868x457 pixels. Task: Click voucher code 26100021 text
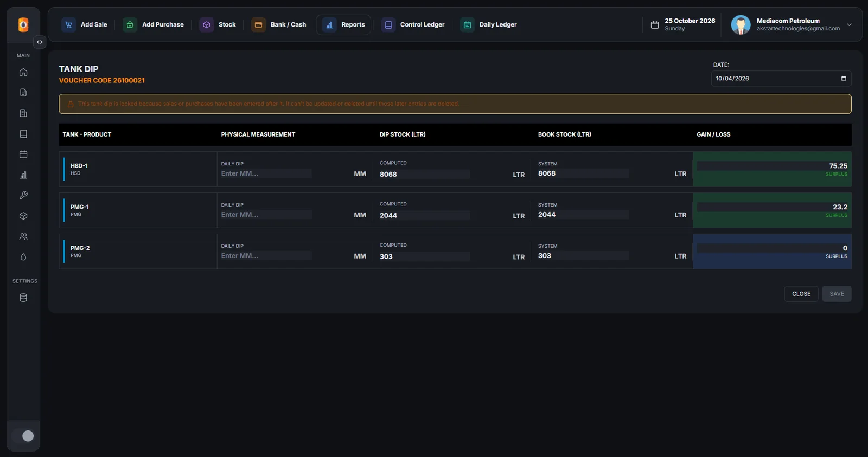[102, 80]
